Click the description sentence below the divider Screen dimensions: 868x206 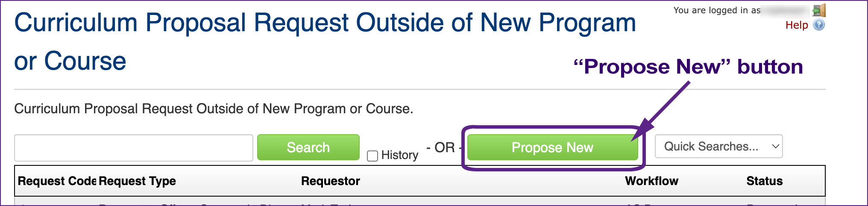pyautogui.click(x=214, y=109)
